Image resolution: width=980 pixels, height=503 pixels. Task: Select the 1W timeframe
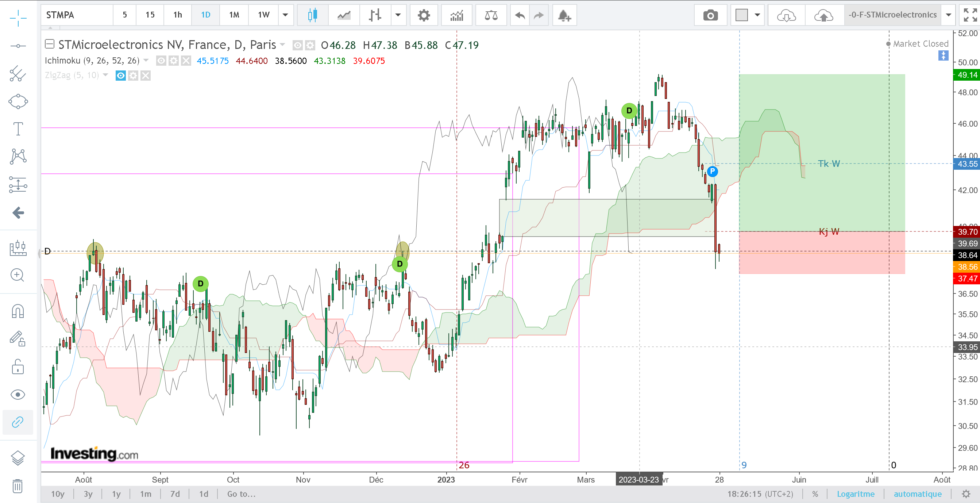(x=264, y=15)
